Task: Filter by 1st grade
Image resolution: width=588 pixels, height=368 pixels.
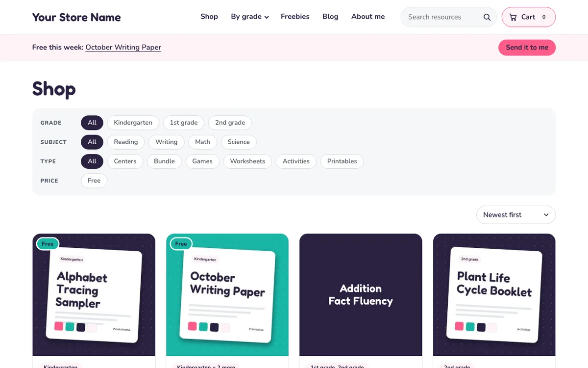Action: click(184, 123)
